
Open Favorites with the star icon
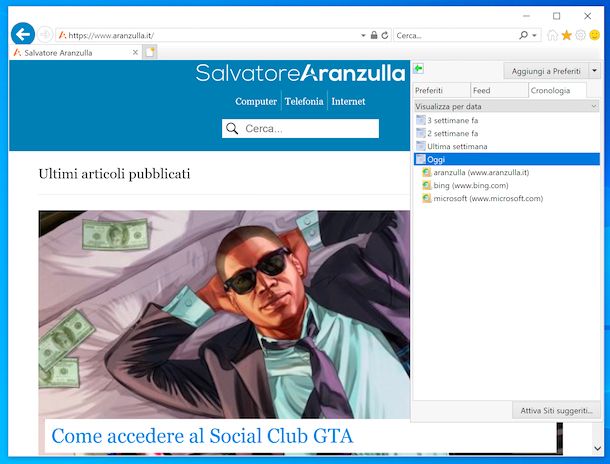[x=566, y=35]
